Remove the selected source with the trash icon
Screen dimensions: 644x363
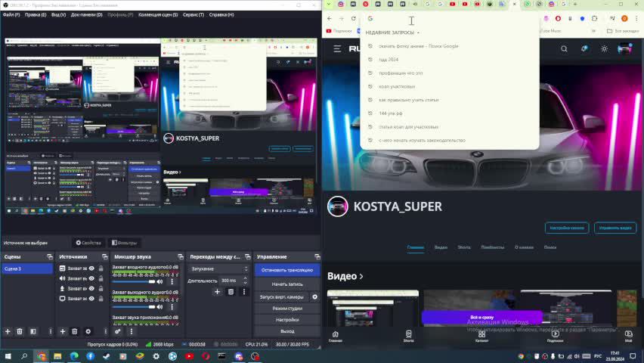point(74,331)
